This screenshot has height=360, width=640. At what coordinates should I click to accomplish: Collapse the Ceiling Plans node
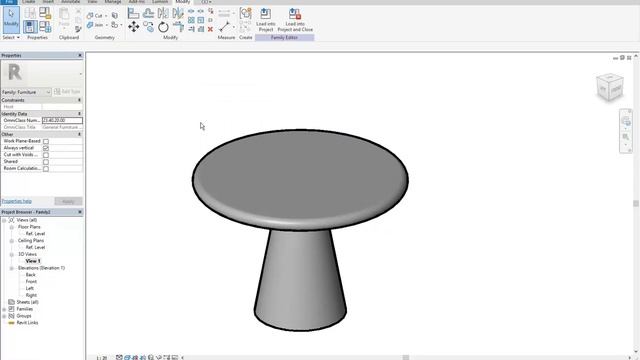(12, 241)
